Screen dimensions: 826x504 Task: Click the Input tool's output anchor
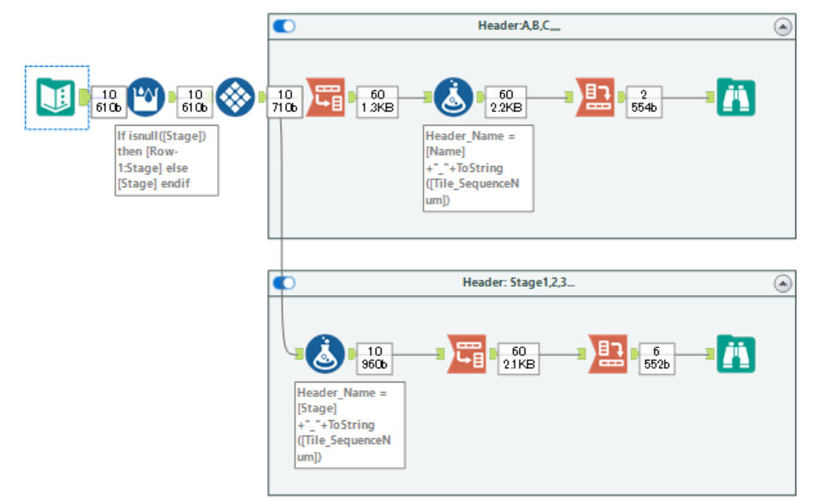(82, 97)
